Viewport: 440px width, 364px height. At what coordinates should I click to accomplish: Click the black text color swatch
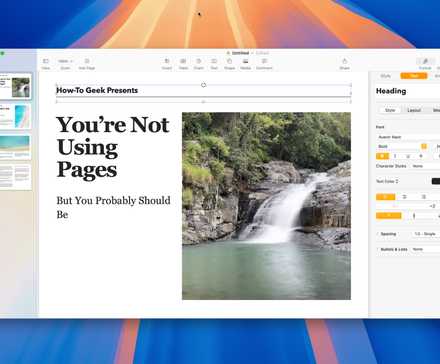436,181
